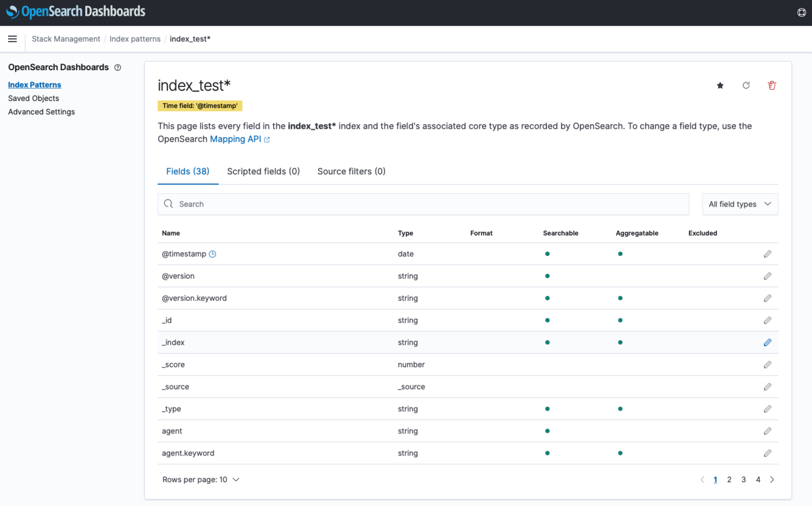Edit the agent.keyword field pencil icon

pyautogui.click(x=767, y=453)
